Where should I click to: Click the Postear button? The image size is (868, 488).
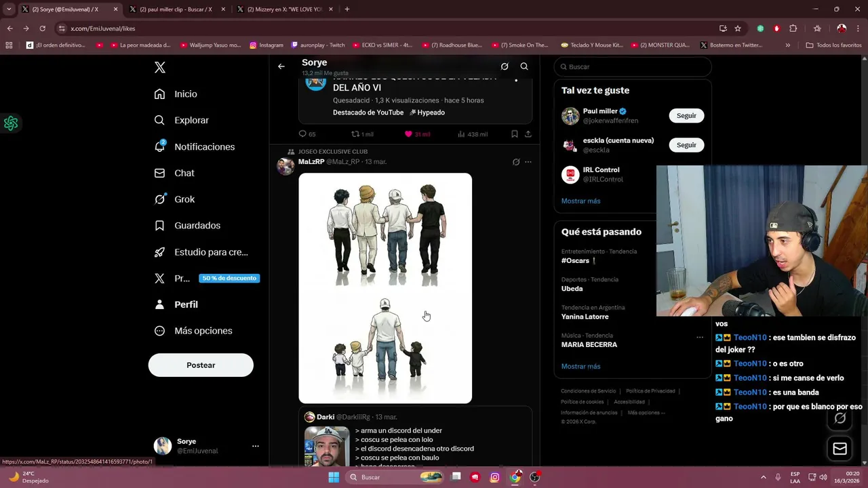[x=201, y=365]
